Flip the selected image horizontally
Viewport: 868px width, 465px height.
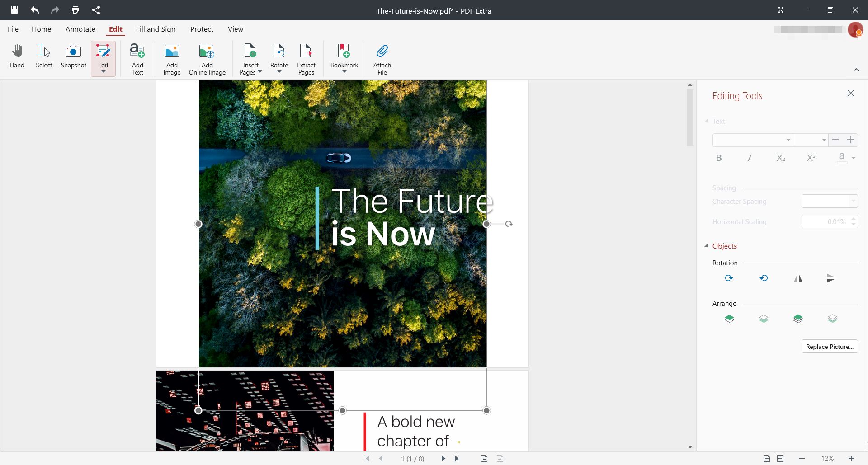click(x=798, y=278)
